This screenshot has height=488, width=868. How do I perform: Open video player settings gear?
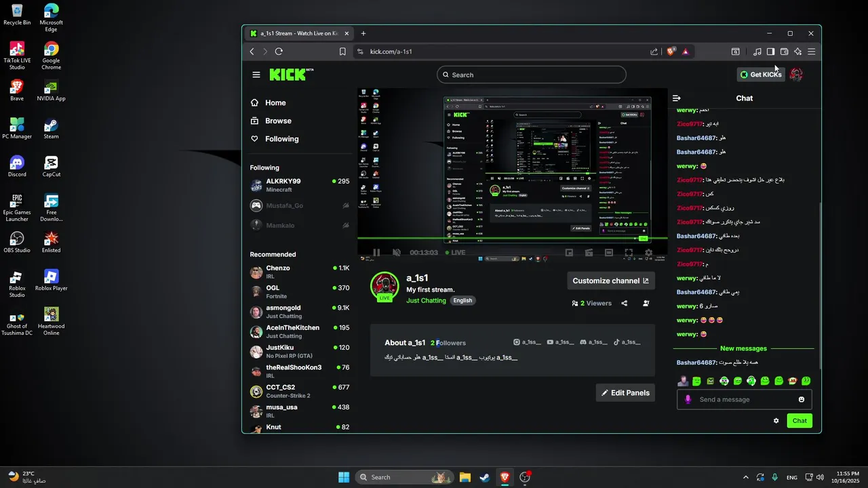[x=648, y=253]
